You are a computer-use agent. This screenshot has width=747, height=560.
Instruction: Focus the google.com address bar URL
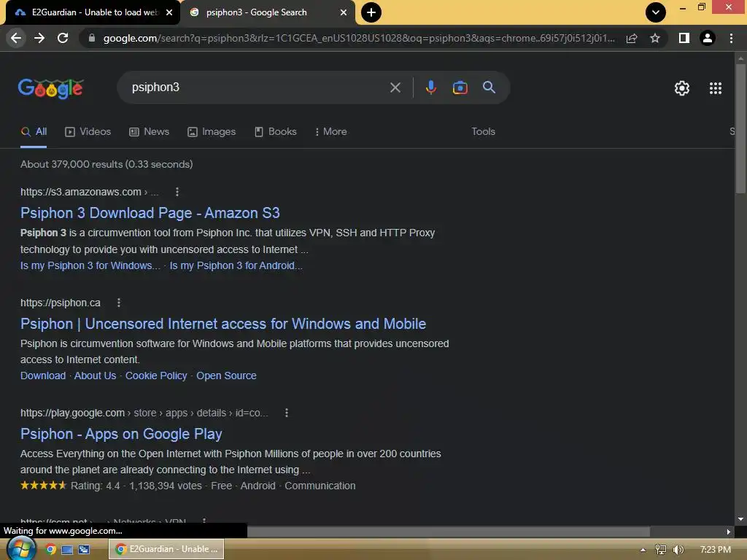click(x=359, y=38)
